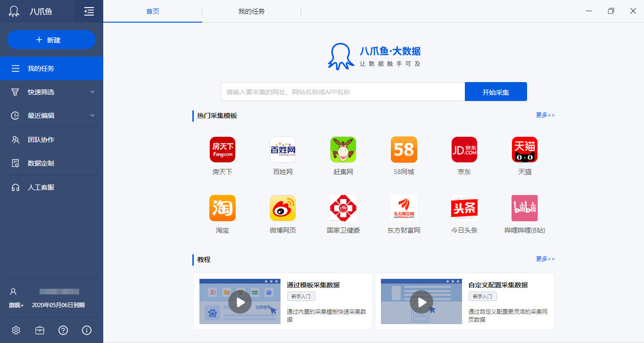Play the 通过模板采集数据 tutorial video
This screenshot has width=644, height=343.
tap(240, 302)
